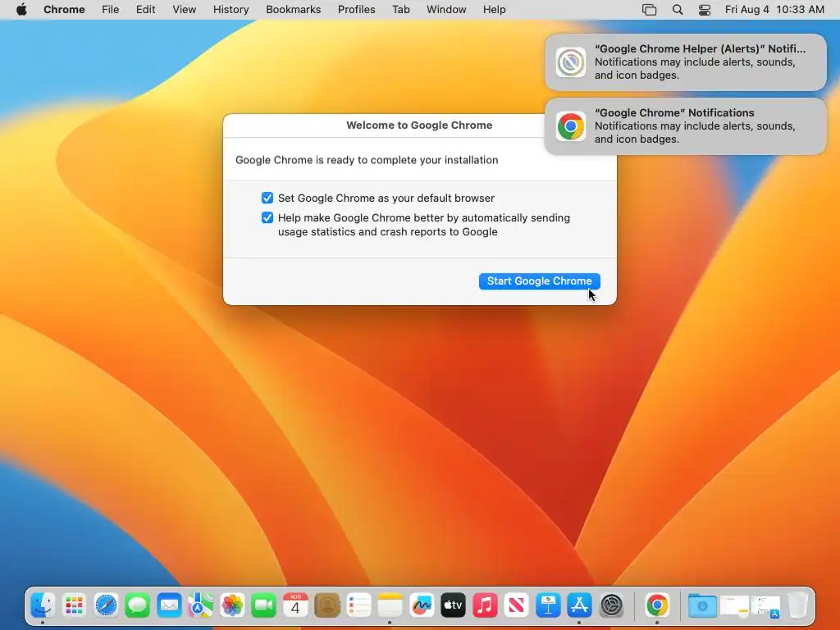Open System Settings gear in Dock
The width and height of the screenshot is (840, 630).
click(611, 605)
